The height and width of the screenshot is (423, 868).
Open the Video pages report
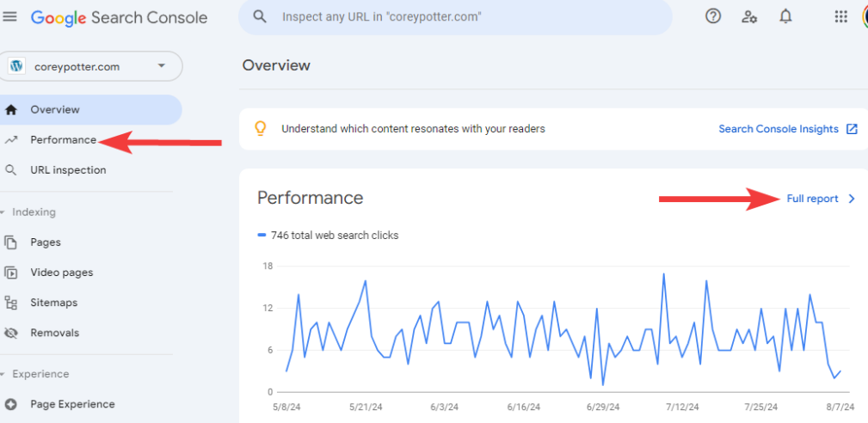coord(61,273)
